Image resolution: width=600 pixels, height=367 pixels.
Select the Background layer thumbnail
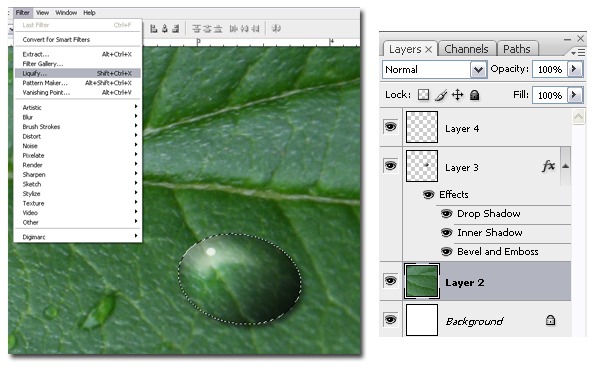pos(422,320)
